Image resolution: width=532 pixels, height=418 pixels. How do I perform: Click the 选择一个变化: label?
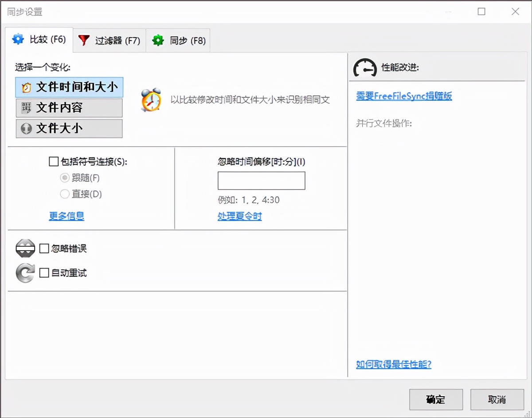pos(43,67)
